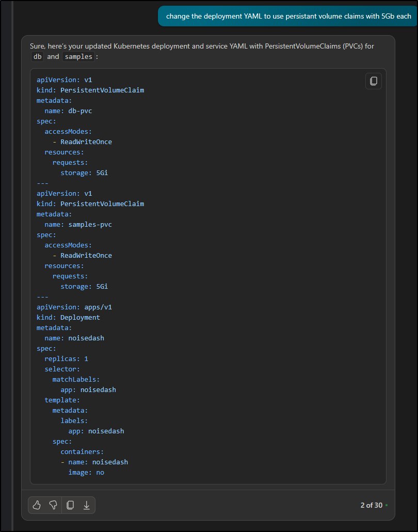Viewport: 418px width, 532px height.
Task: Click the user prompt about persistent volume claims
Action: (x=288, y=17)
